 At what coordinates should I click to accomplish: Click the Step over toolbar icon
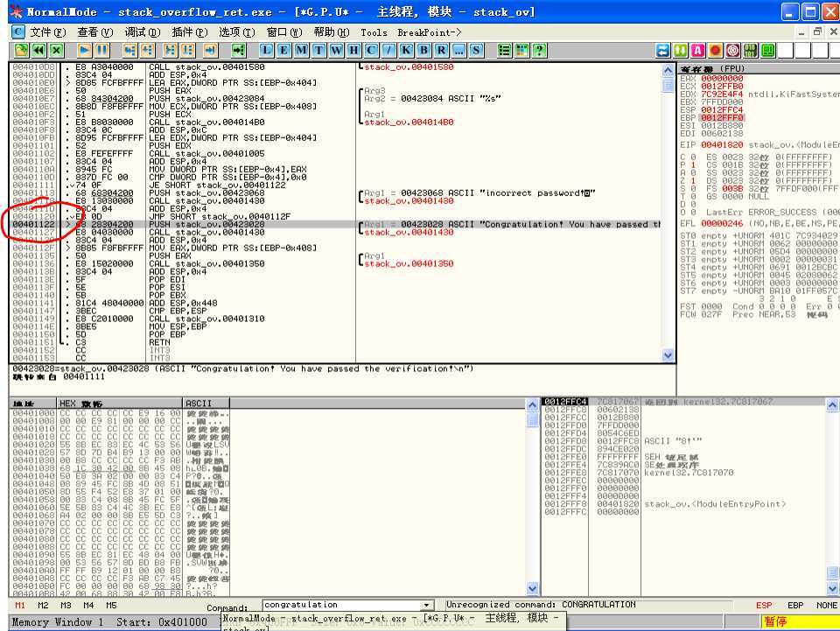coord(147,51)
